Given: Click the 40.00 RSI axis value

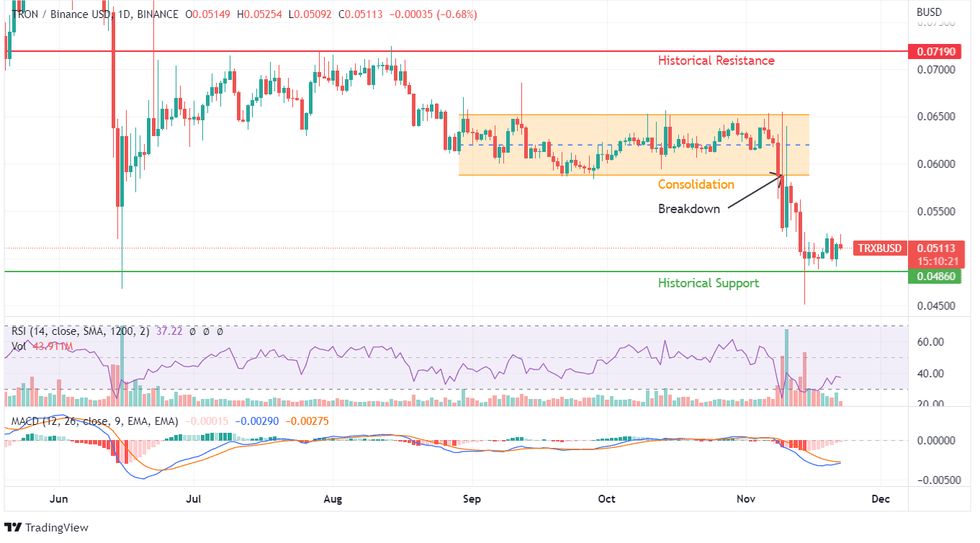Looking at the screenshot, I should [930, 374].
